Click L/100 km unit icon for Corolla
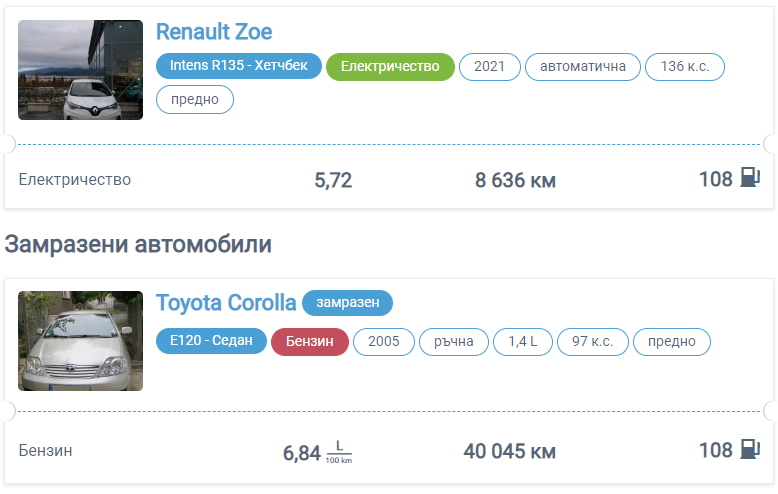 pos(339,452)
